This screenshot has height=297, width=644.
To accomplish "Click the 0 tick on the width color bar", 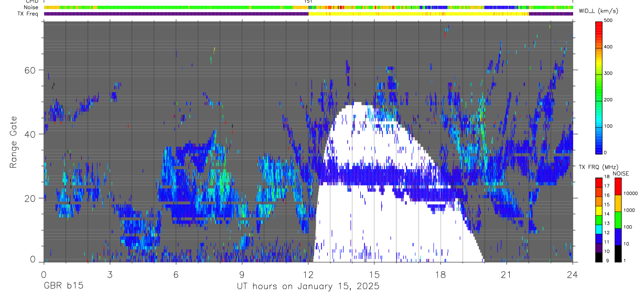I will pos(606,152).
